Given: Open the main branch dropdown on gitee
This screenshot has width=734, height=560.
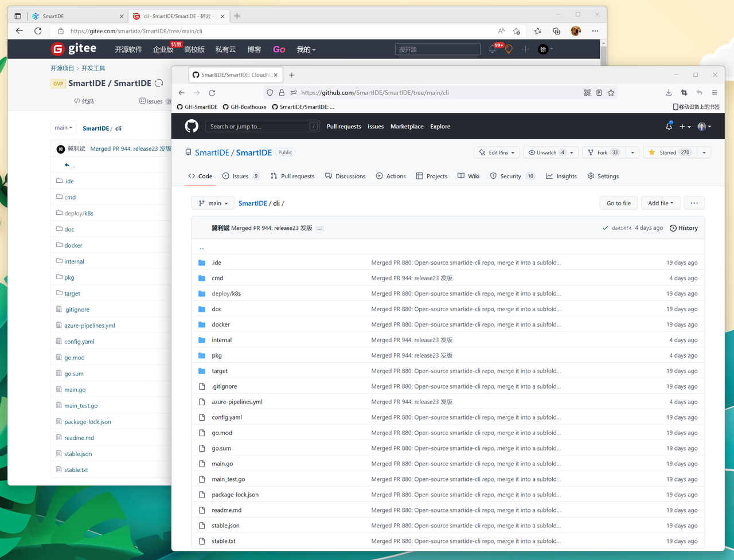Looking at the screenshot, I should pos(63,128).
